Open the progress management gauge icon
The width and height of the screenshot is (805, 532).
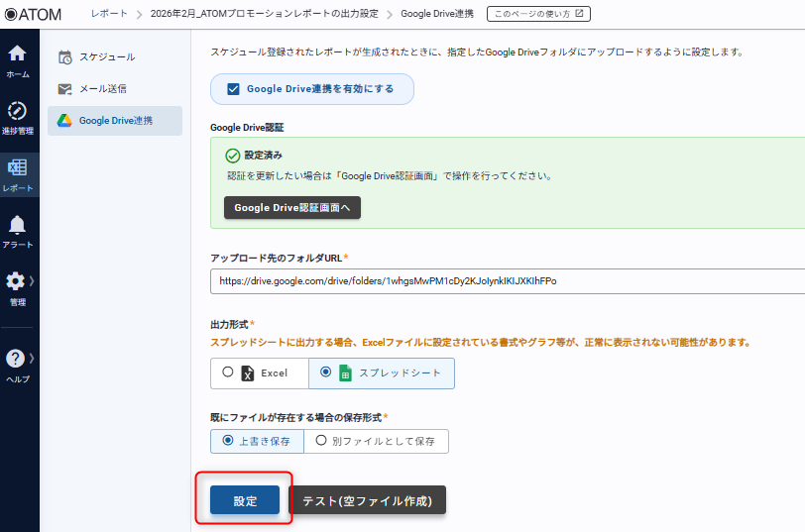[17, 111]
